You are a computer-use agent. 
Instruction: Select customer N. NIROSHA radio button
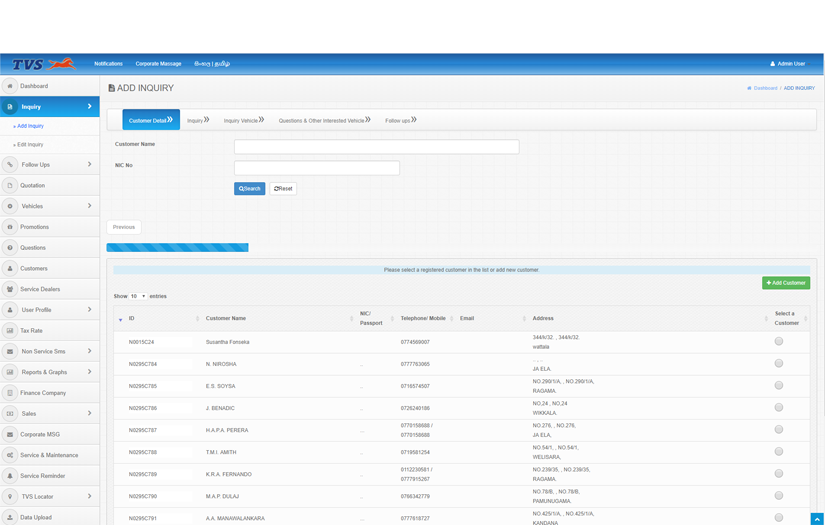click(779, 364)
